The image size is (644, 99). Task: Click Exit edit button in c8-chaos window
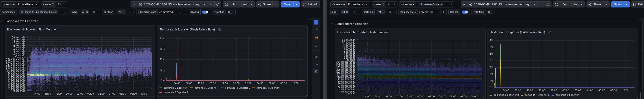tap(311, 4)
